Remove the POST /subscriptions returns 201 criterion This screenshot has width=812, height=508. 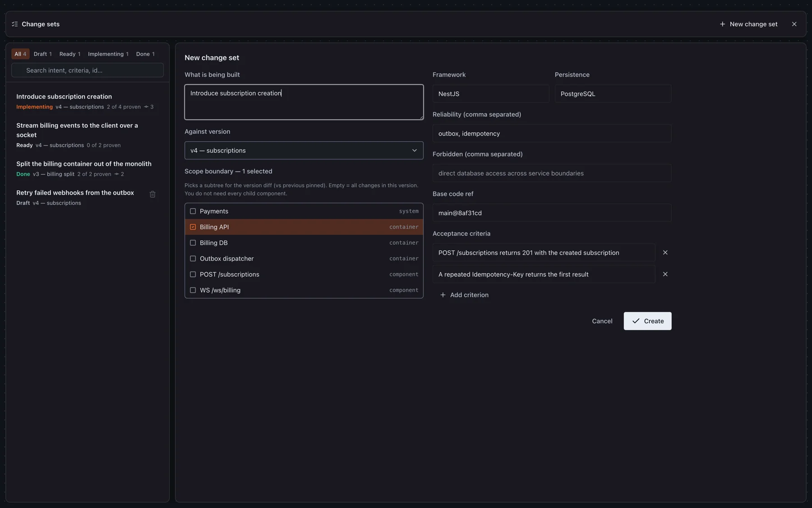665,252
